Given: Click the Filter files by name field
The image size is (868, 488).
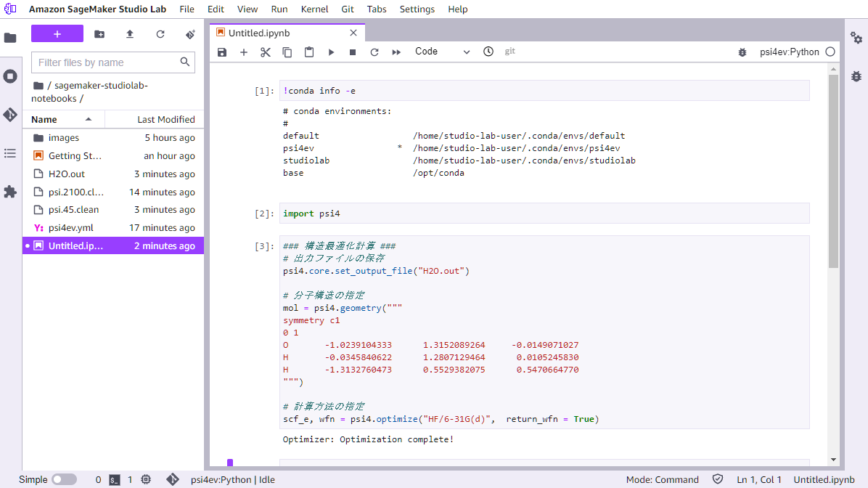Looking at the screenshot, I should click(113, 62).
